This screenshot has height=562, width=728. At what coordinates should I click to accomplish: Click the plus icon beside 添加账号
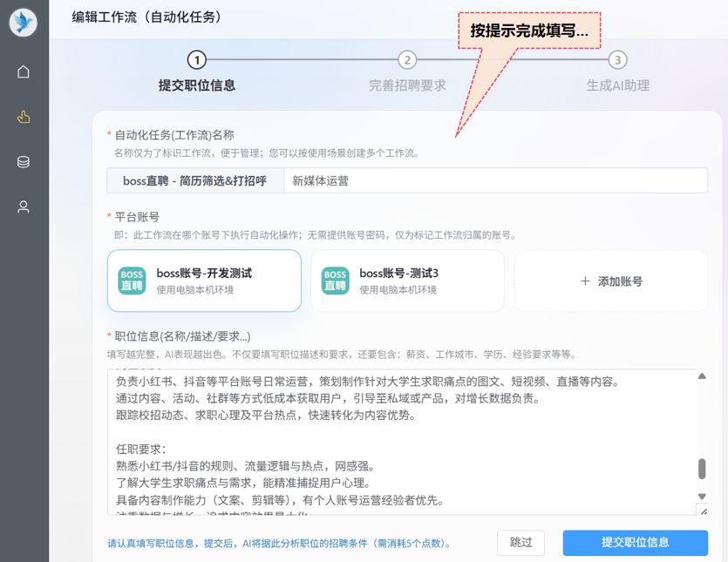pos(585,281)
